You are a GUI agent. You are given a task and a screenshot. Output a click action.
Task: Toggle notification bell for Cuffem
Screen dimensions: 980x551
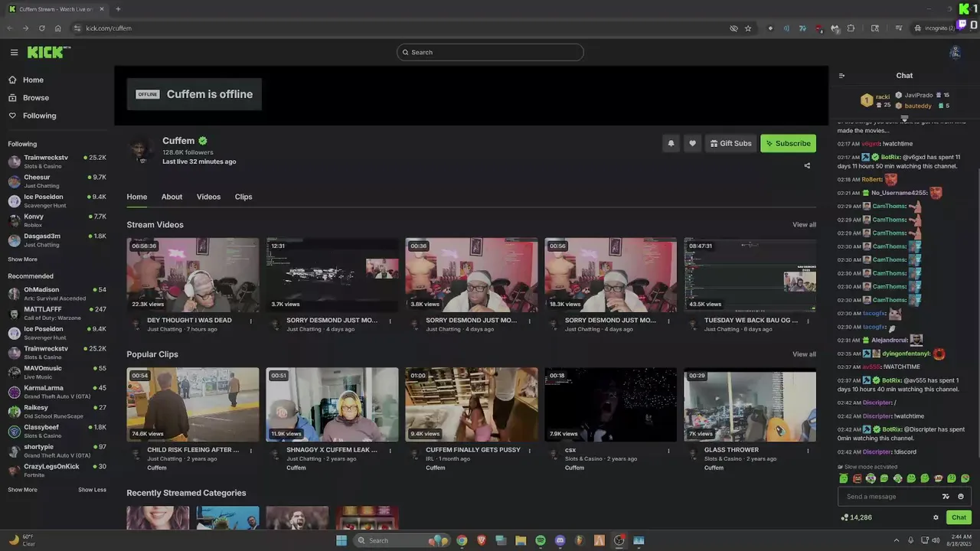click(671, 143)
